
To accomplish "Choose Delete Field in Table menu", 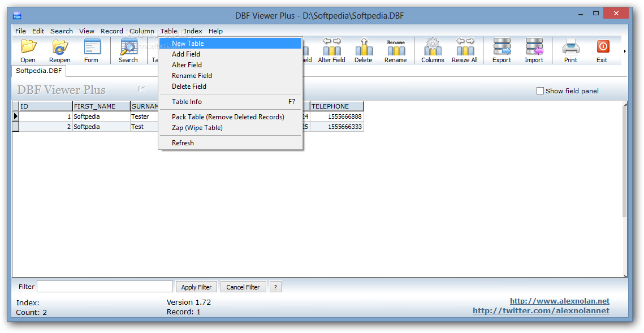I will pyautogui.click(x=231, y=87).
